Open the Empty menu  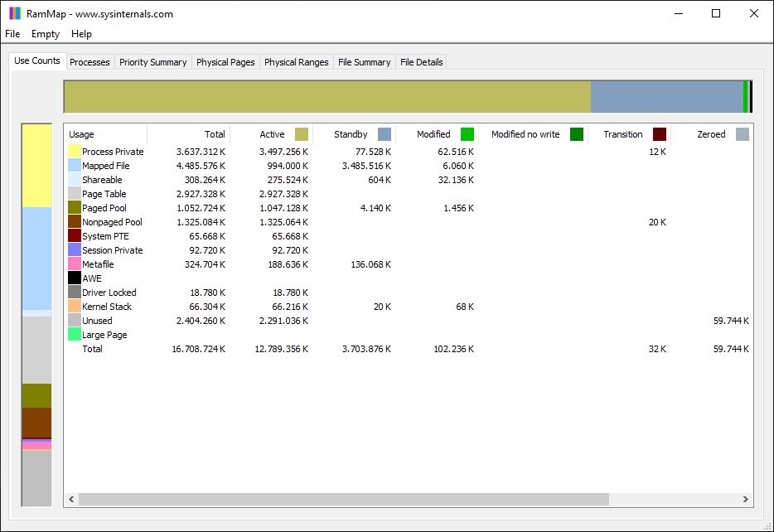(x=46, y=33)
